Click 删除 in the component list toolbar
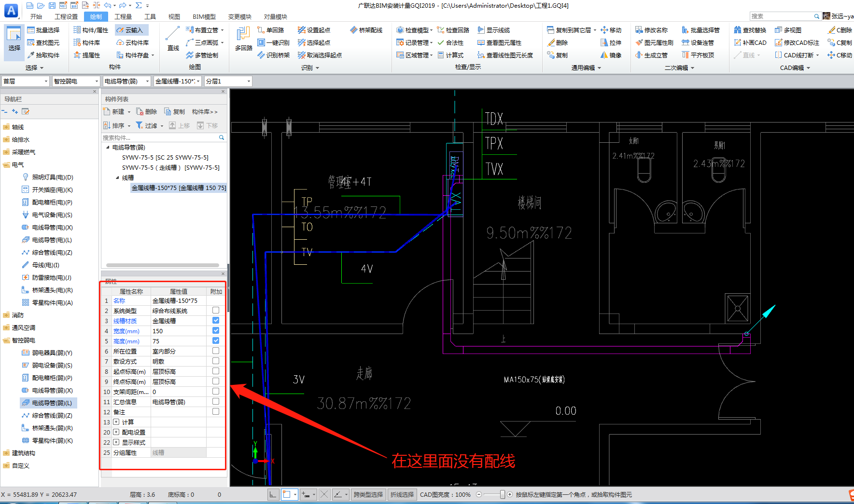Image resolution: width=854 pixels, height=504 pixels. click(x=147, y=111)
